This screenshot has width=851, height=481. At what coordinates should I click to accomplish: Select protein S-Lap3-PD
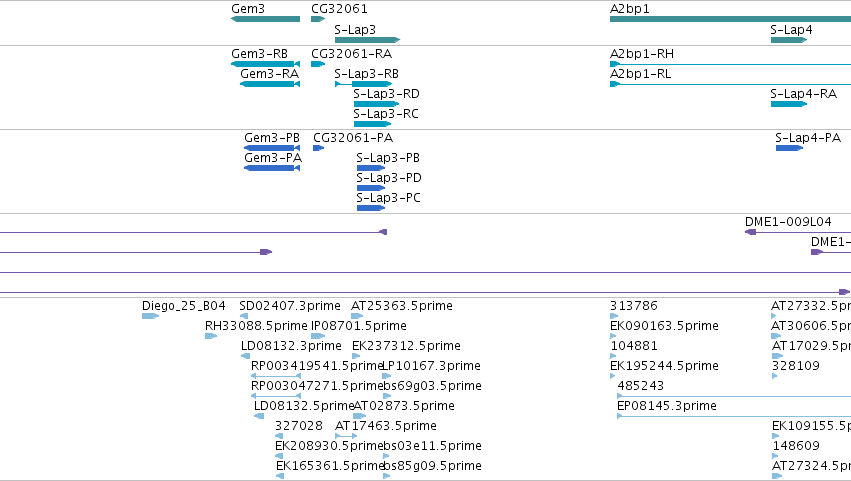pyautogui.click(x=371, y=188)
